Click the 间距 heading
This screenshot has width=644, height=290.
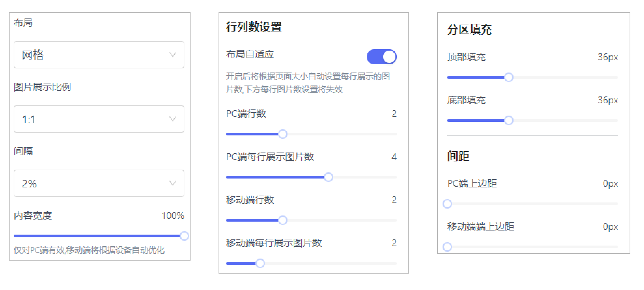[x=458, y=156]
